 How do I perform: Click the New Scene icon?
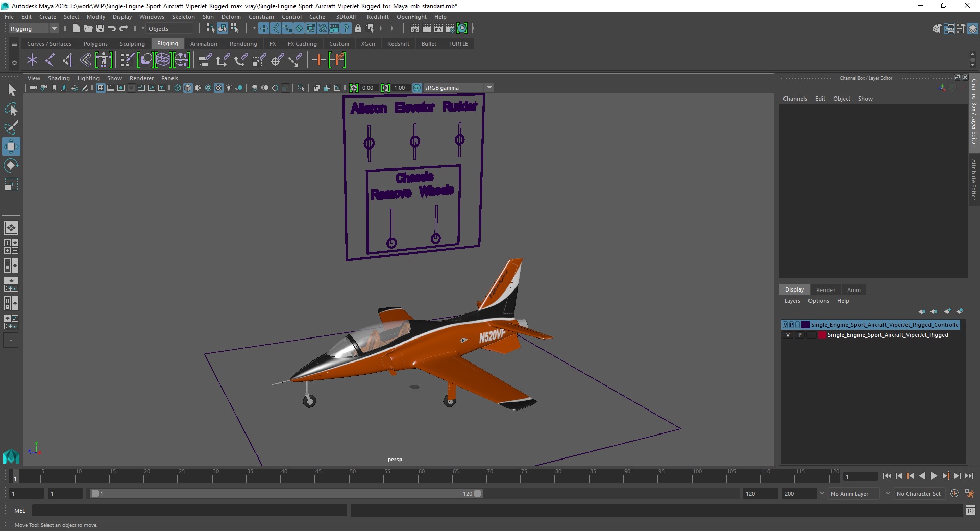pos(76,29)
